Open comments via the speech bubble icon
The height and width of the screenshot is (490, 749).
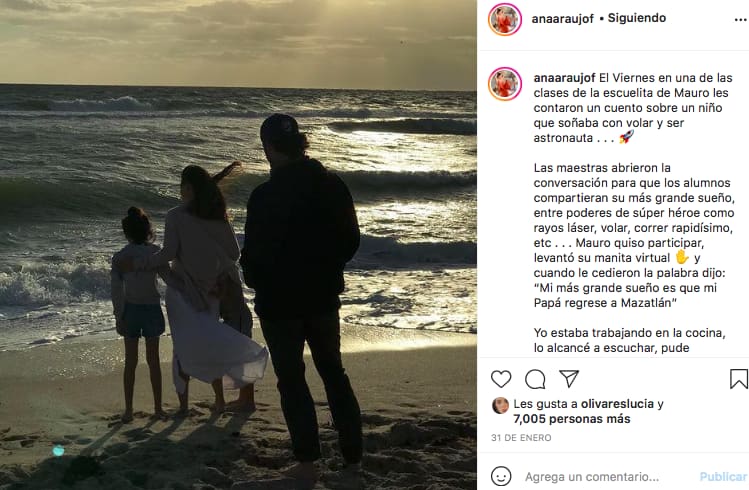point(535,379)
